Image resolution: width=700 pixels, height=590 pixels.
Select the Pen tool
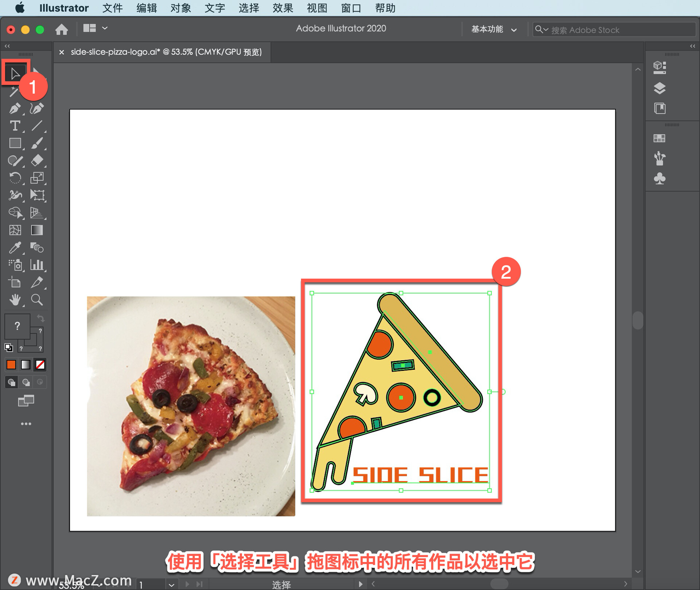pyautogui.click(x=15, y=108)
